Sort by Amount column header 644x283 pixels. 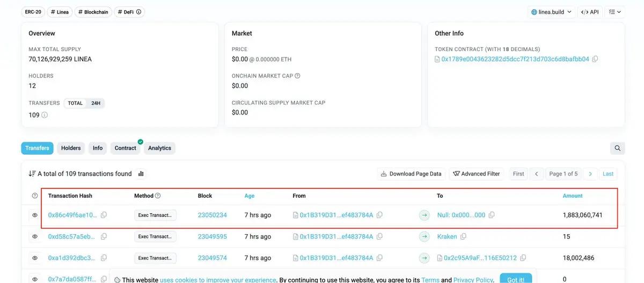[573, 196]
